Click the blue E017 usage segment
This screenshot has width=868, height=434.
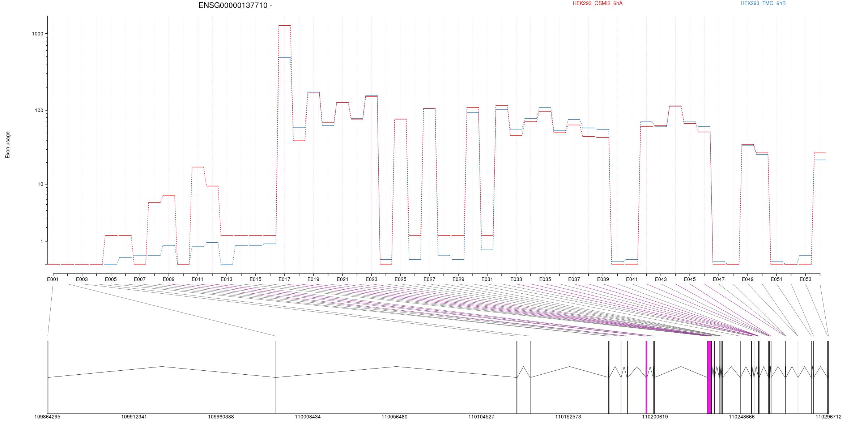(x=285, y=58)
